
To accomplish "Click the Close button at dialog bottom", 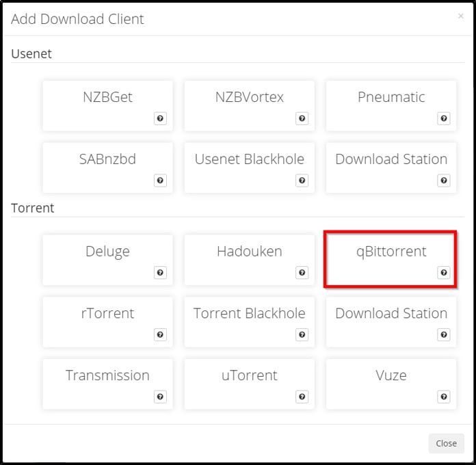I will point(446,443).
